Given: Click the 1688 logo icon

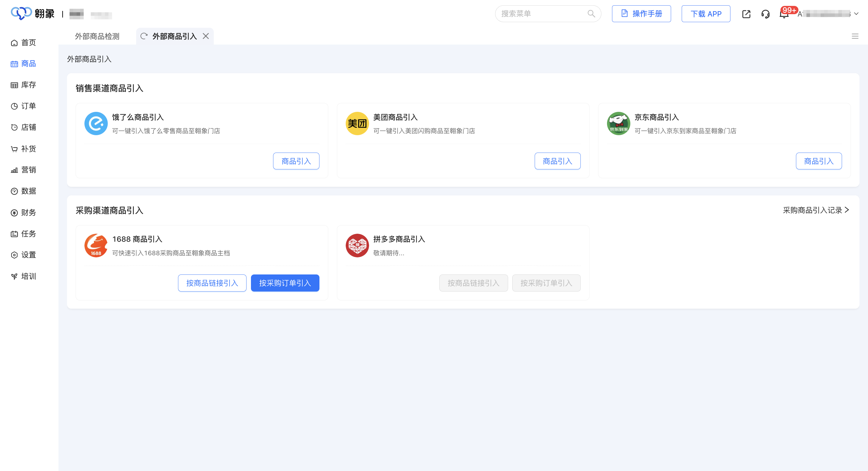Looking at the screenshot, I should (96, 246).
